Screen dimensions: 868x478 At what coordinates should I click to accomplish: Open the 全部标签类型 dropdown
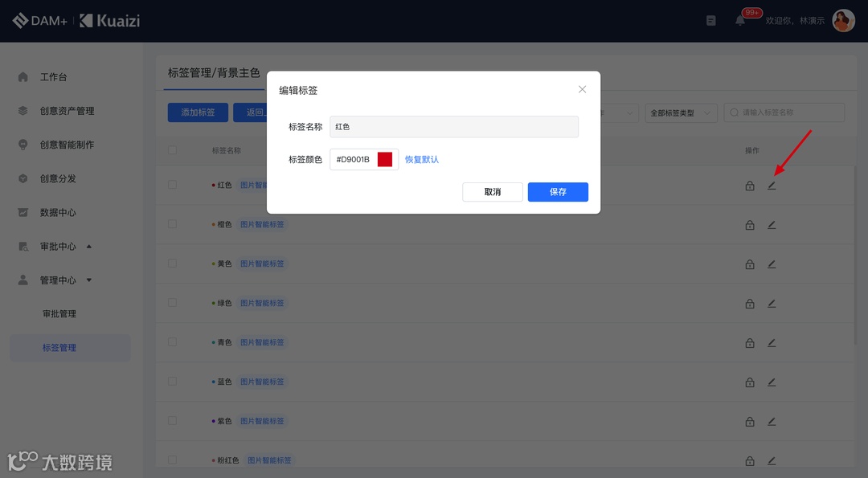coord(681,112)
